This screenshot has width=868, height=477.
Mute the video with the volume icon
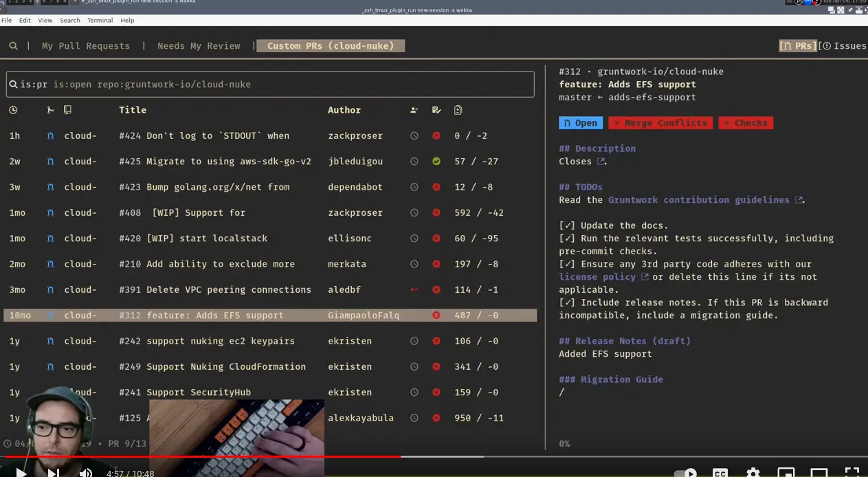point(85,473)
